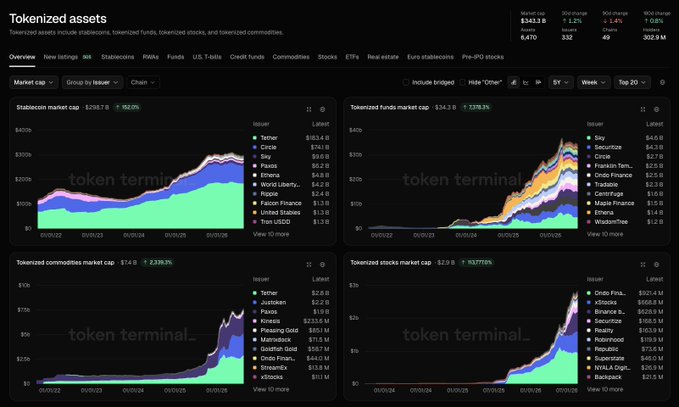Expand Stablecoin legend with View 10 more

pos(271,234)
